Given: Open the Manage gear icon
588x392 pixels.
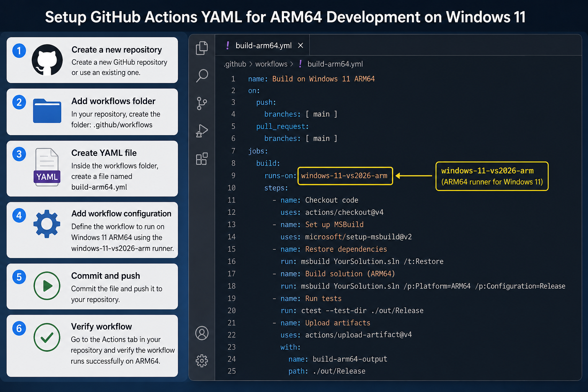Looking at the screenshot, I should 202,361.
